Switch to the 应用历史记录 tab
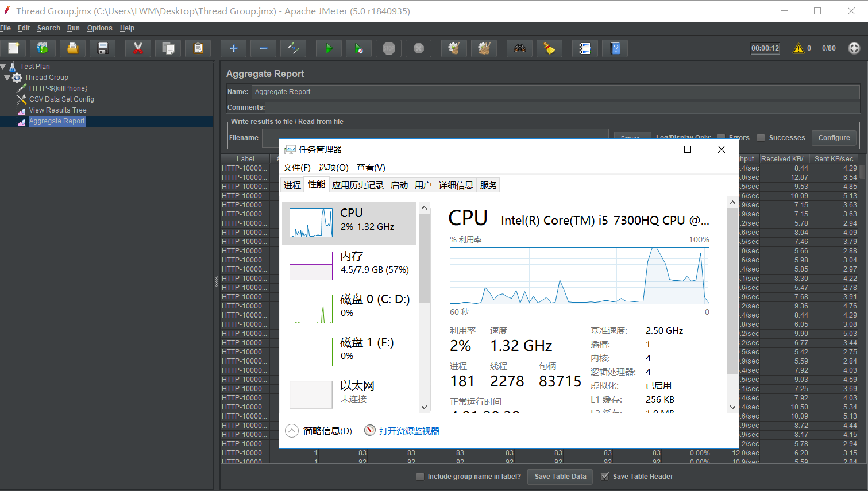This screenshot has width=868, height=491. 358,185
